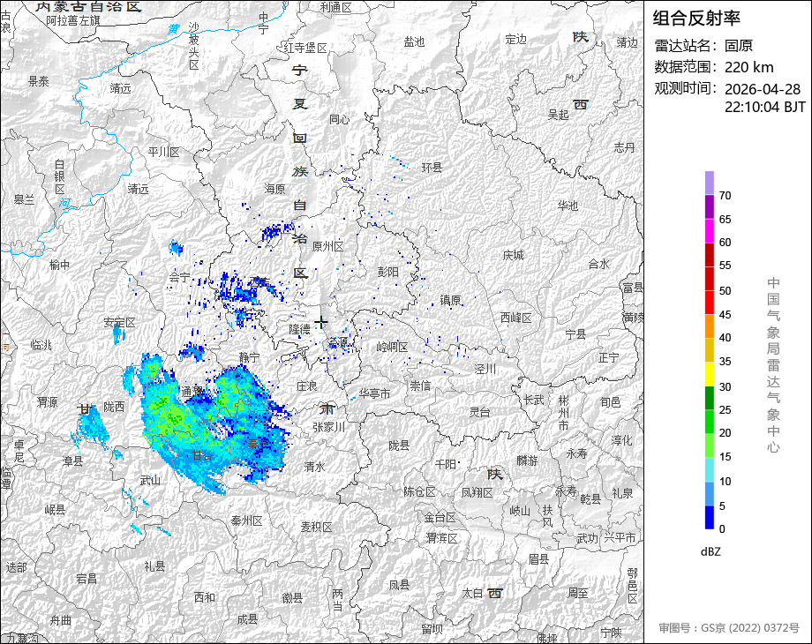Select the bright red 45–50 dBZ legend swatch
Image resolution: width=812 pixels, height=644 pixels.
tap(710, 303)
